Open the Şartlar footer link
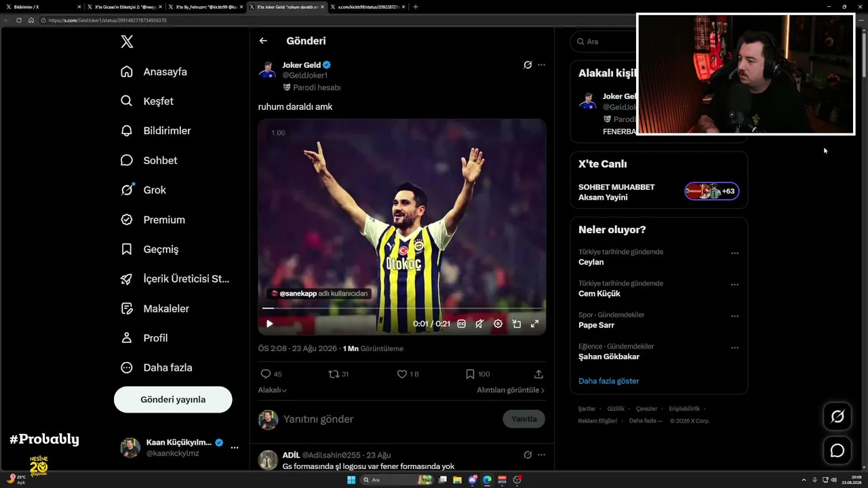Image resolution: width=868 pixels, height=488 pixels. click(x=587, y=409)
